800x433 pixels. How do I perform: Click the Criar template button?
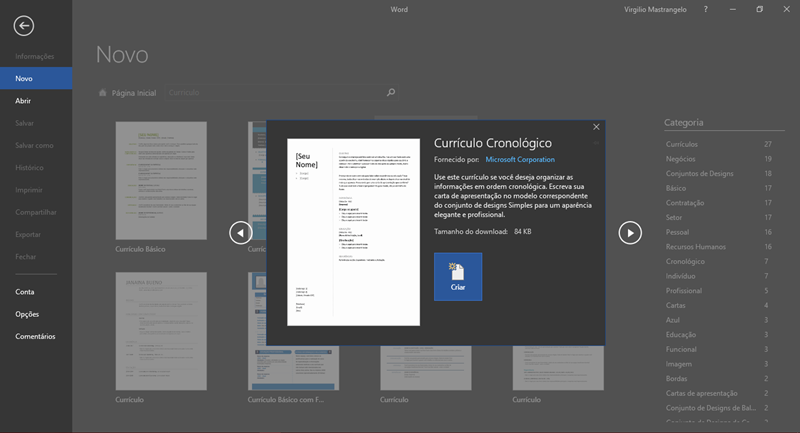pyautogui.click(x=458, y=276)
